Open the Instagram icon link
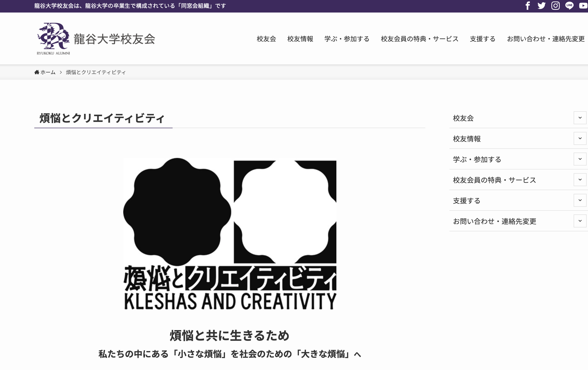Viewport: 588px width, 370px height. (556, 6)
